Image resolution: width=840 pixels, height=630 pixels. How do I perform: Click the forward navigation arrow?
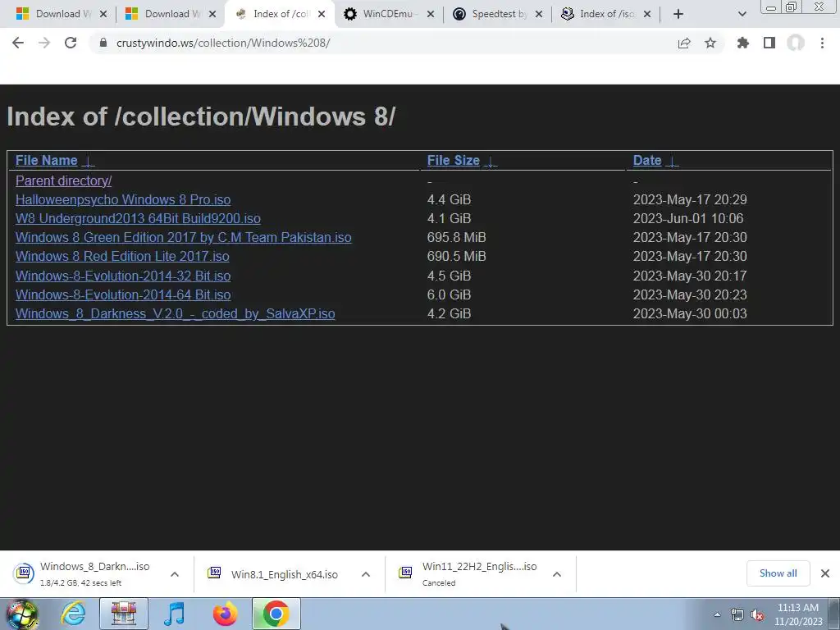[x=44, y=43]
